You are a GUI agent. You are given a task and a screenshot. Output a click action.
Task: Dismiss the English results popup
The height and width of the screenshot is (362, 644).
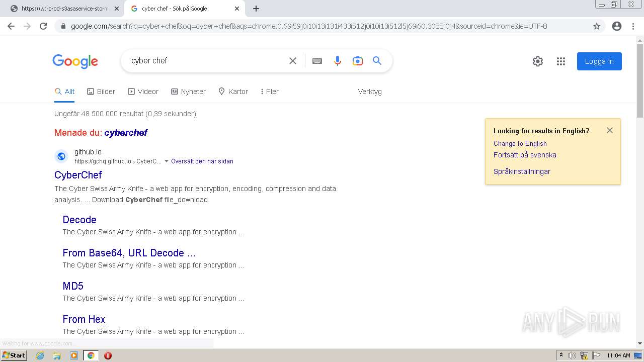(610, 130)
